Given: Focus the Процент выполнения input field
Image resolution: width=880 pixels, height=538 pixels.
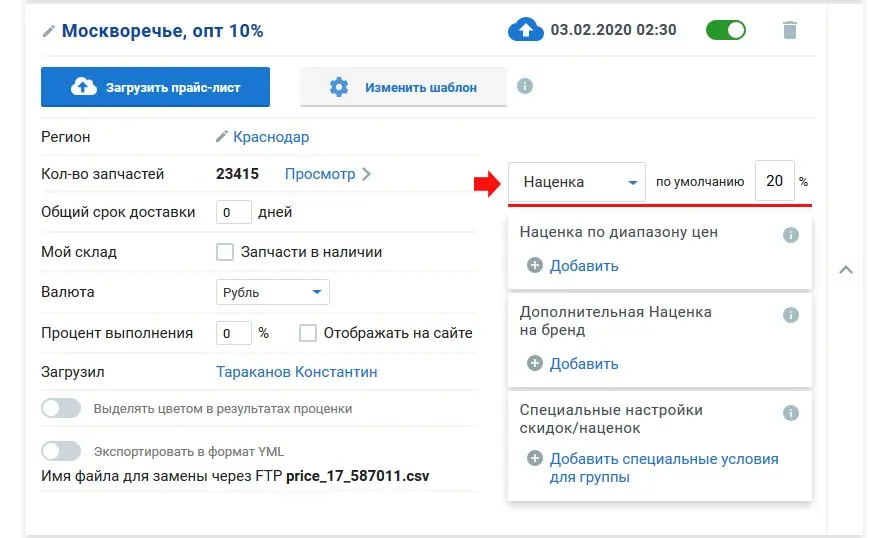Looking at the screenshot, I should [x=233, y=333].
